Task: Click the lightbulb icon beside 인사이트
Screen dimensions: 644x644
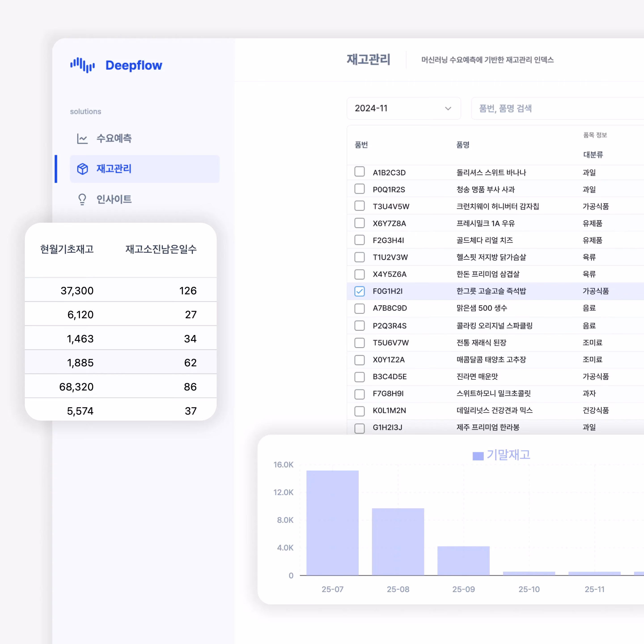Action: pos(82,199)
